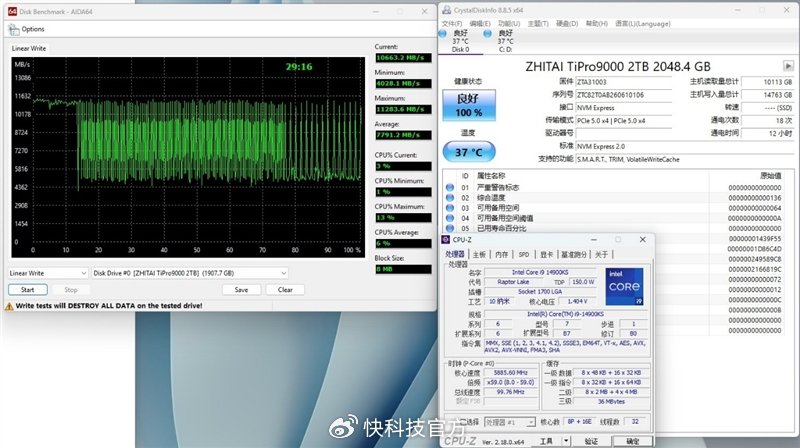Click the status dot for attribute 02 综合温度
800x448 pixels.
(x=449, y=197)
